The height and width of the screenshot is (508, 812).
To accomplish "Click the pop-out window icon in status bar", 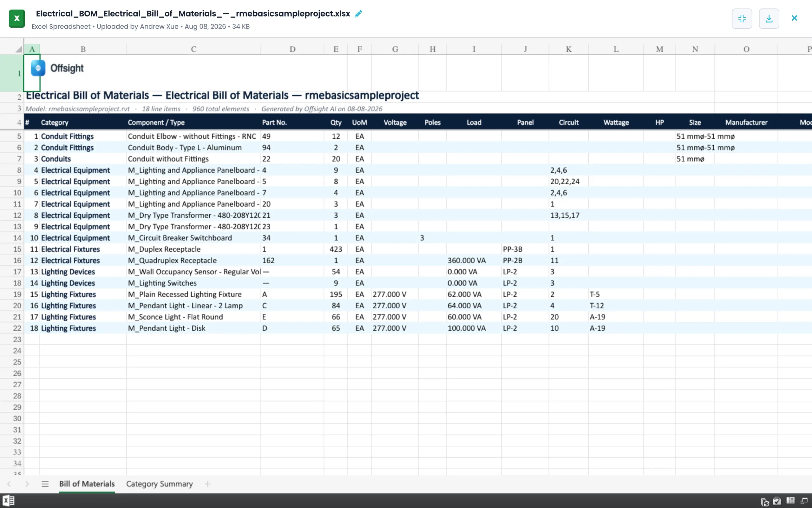I will pos(804,501).
